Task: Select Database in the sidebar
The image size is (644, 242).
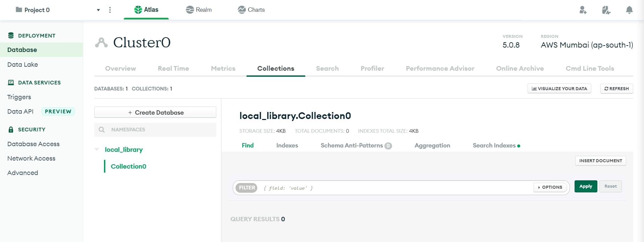Action: (22, 50)
